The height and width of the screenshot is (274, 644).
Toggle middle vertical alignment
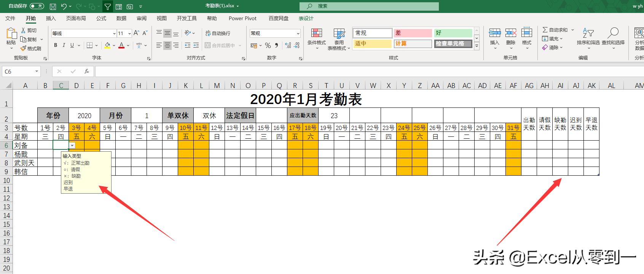(167, 33)
